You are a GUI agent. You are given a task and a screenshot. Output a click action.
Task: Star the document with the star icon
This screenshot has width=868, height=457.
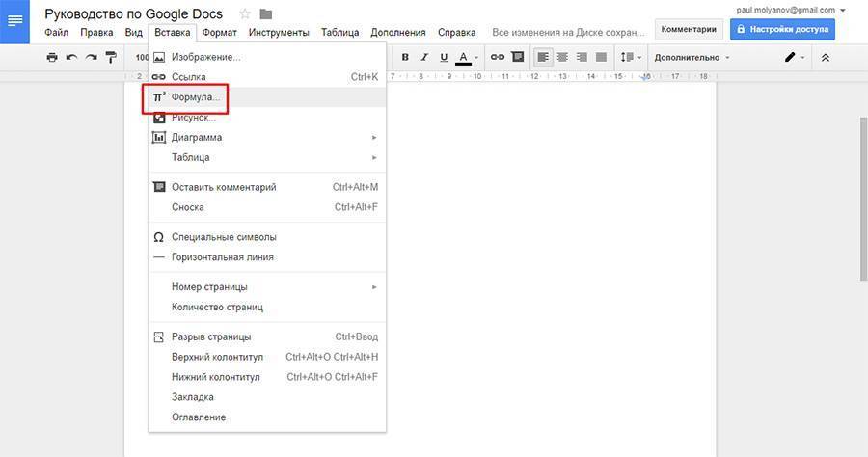[x=245, y=14]
